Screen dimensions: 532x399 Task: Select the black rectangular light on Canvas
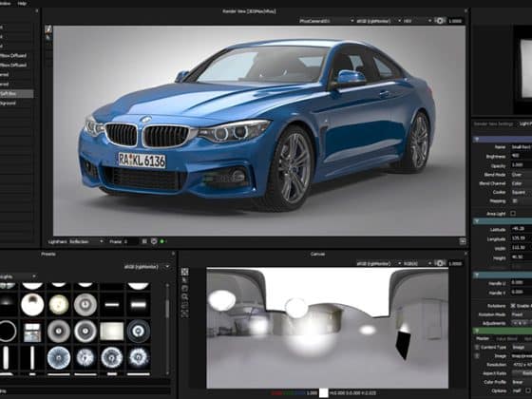click(x=403, y=345)
